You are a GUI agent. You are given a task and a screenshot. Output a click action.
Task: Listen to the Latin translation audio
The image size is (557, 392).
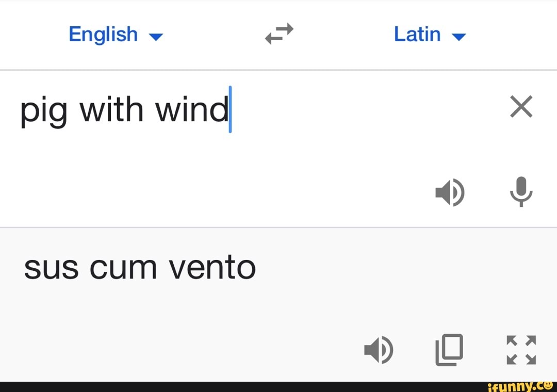[379, 350]
